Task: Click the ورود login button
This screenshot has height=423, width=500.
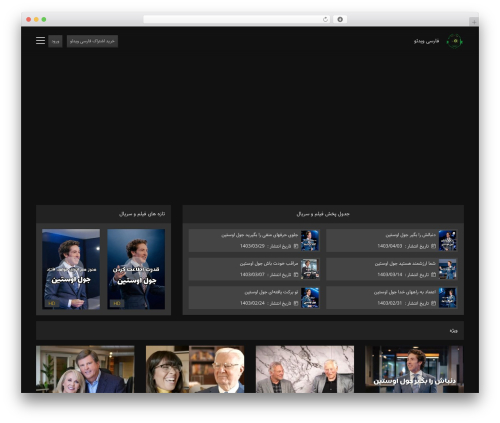Action: [55, 41]
